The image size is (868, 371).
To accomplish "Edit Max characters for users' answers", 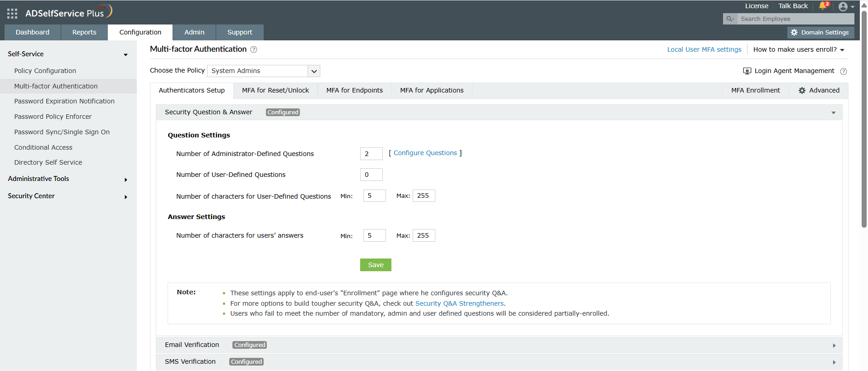I will pos(424,235).
